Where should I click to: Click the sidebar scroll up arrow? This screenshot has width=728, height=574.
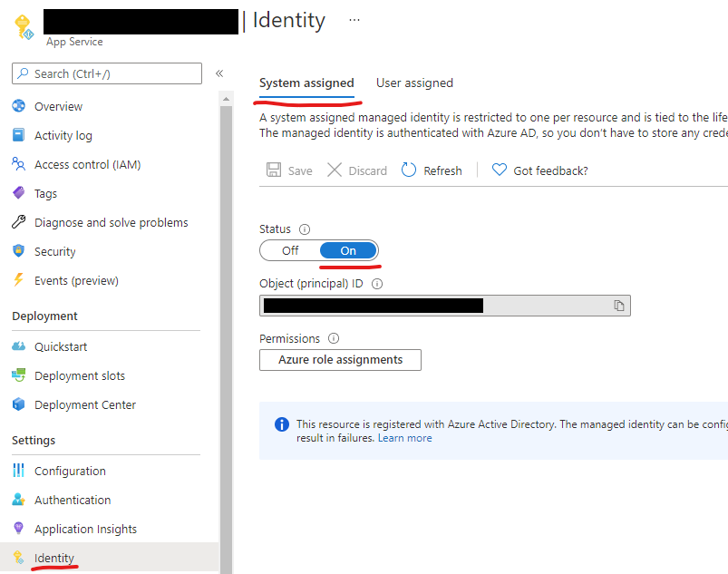(x=226, y=99)
